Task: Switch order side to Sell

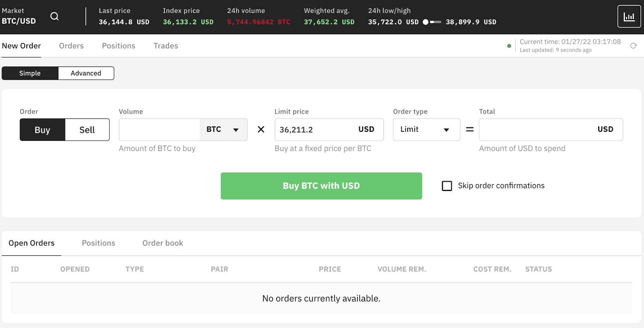Action: pyautogui.click(x=87, y=129)
